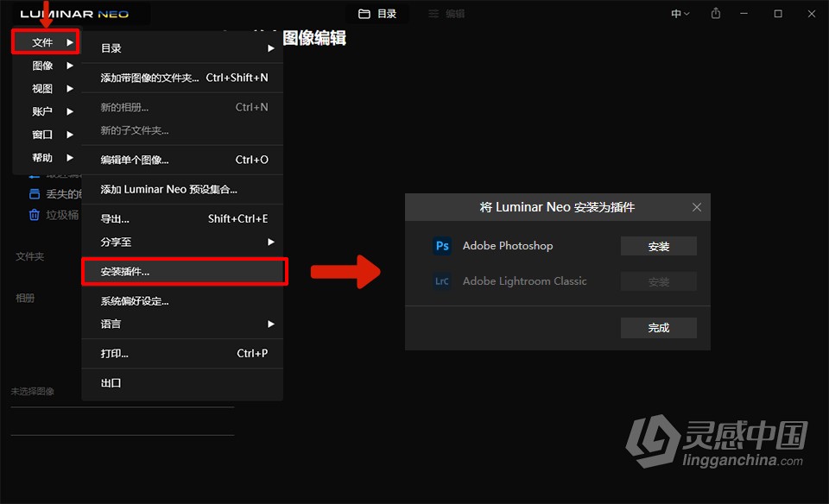Open the 文件 menu

point(46,42)
